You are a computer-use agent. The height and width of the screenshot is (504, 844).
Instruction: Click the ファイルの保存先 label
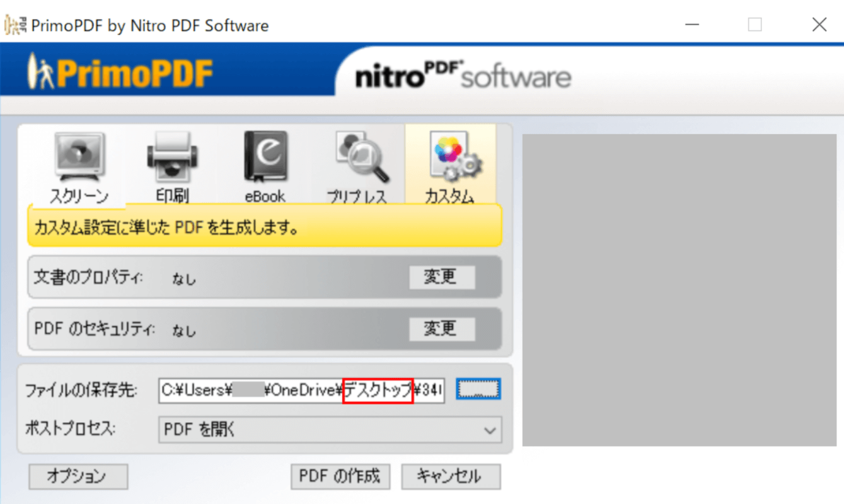click(81, 391)
